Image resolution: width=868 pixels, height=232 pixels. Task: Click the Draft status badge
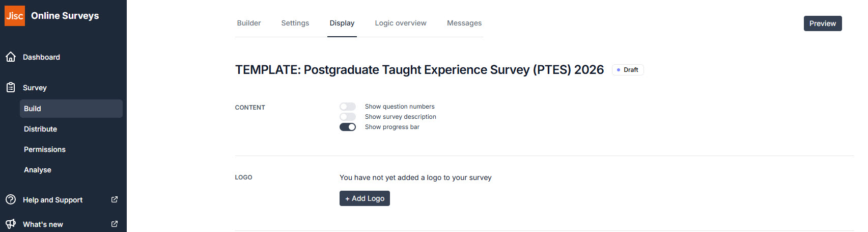coord(628,70)
